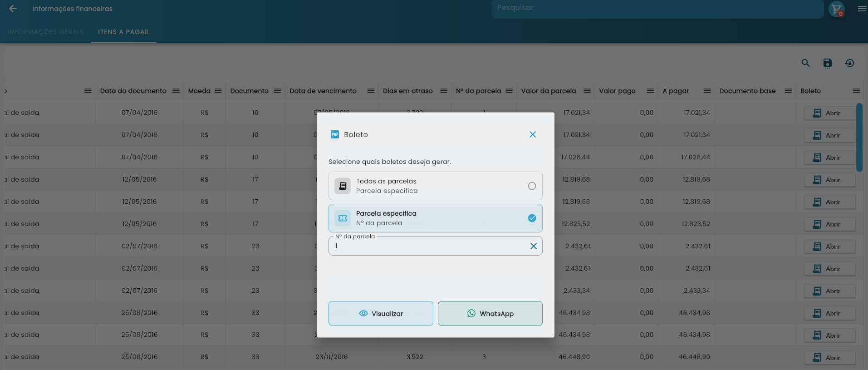Screen dimensions: 868x370
Task: Open boleto for the 46.448,90 row
Action: click(x=829, y=358)
